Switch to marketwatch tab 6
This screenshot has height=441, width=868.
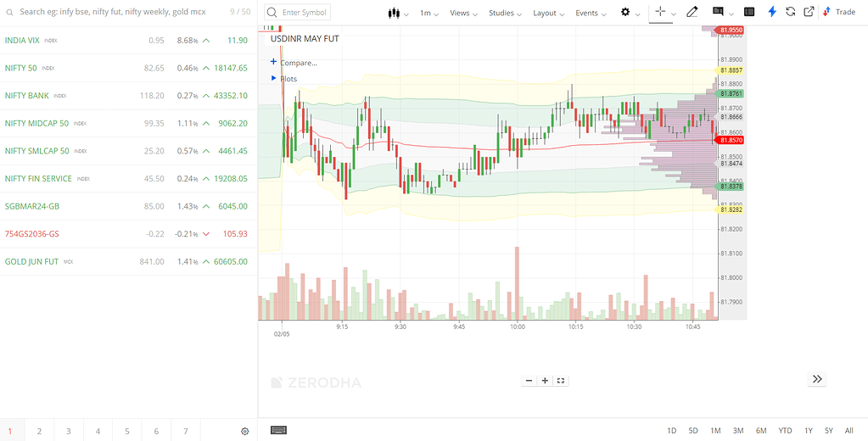pos(157,432)
